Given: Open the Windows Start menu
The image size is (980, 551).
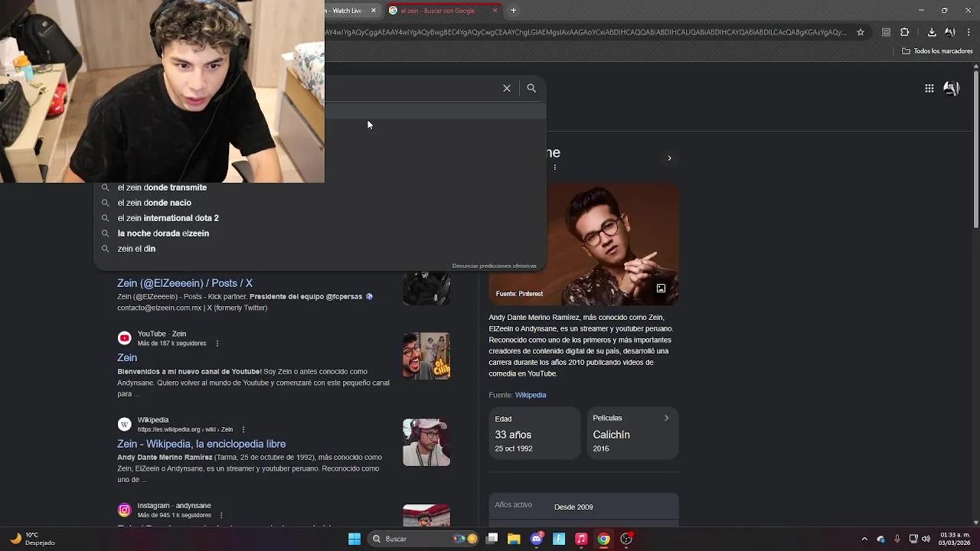Looking at the screenshot, I should [354, 539].
